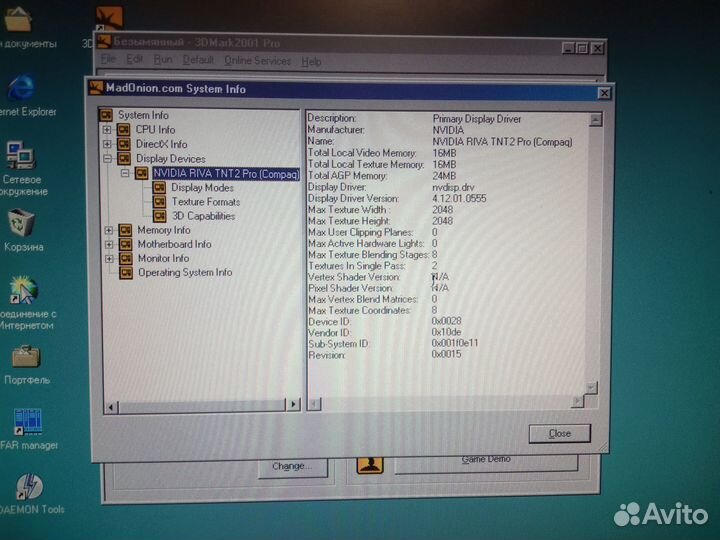The image size is (720, 540).
Task: Click the Close button in System Info
Action: coord(560,433)
